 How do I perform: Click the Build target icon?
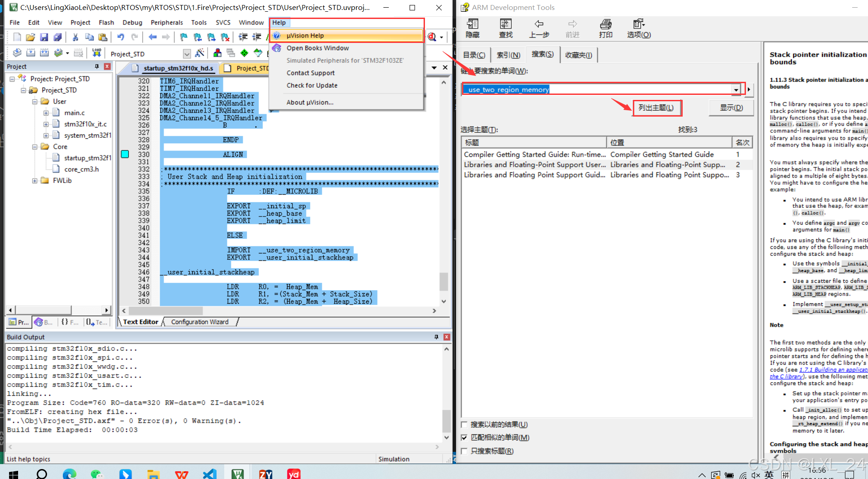(x=31, y=53)
